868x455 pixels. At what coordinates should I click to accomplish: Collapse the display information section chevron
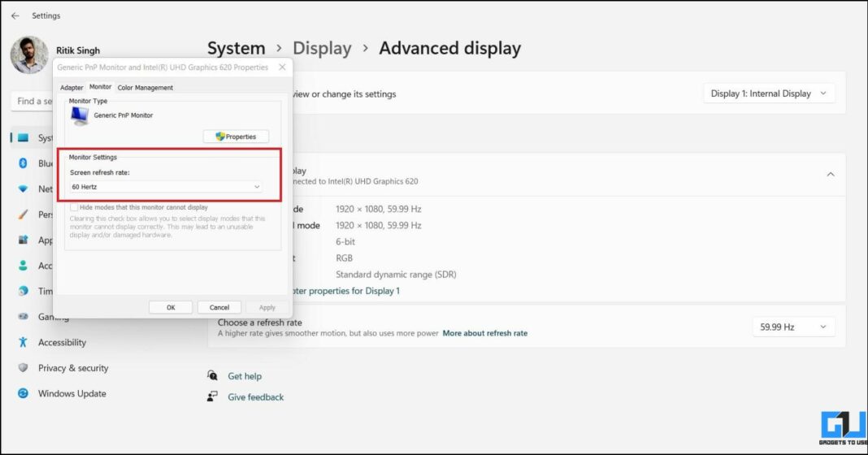tap(831, 175)
